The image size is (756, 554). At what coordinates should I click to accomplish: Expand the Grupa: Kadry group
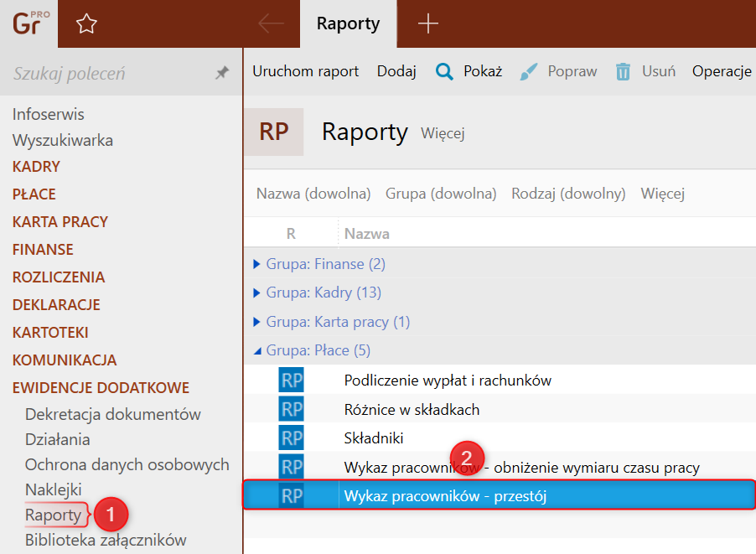pyautogui.click(x=257, y=293)
